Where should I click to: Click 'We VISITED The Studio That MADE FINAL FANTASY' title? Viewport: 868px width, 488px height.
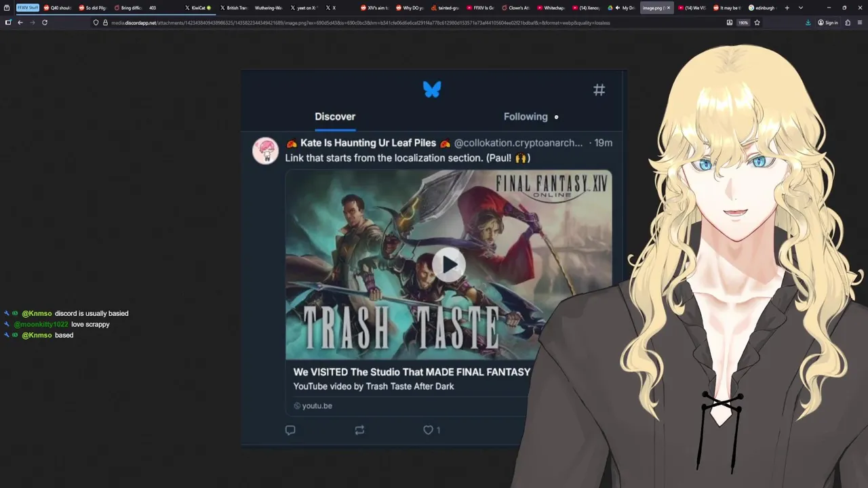tap(412, 372)
